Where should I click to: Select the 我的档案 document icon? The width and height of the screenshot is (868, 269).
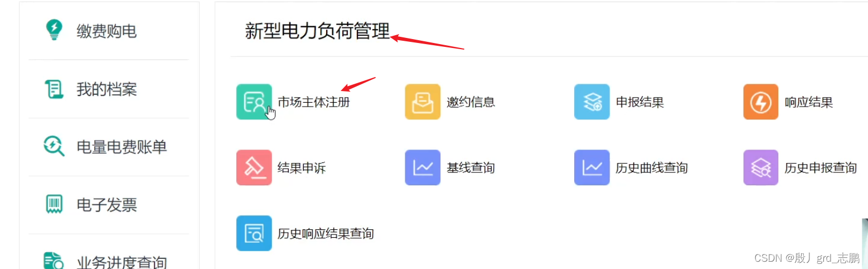click(x=54, y=89)
